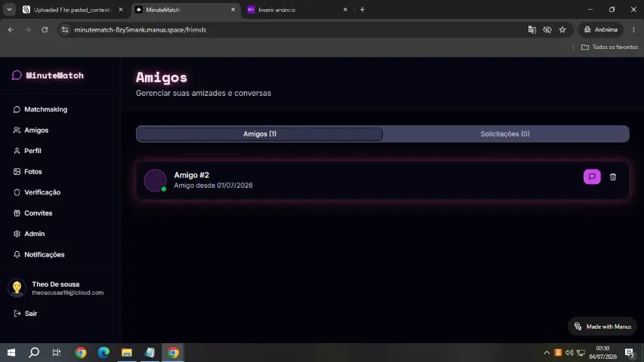Screen dimensions: 644x362
Task: Click the orange tray app icon
Action: click(x=558, y=352)
